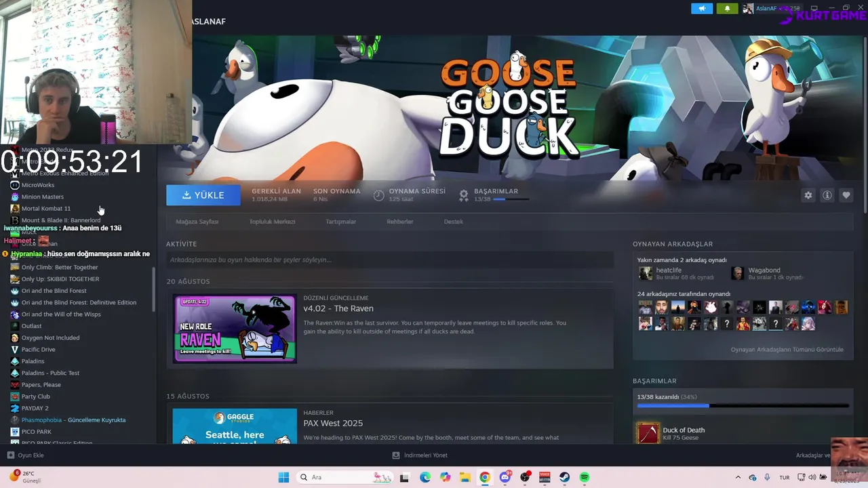868x488 pixels.
Task: Open the weather widget showing 26°C
Action: (25, 476)
